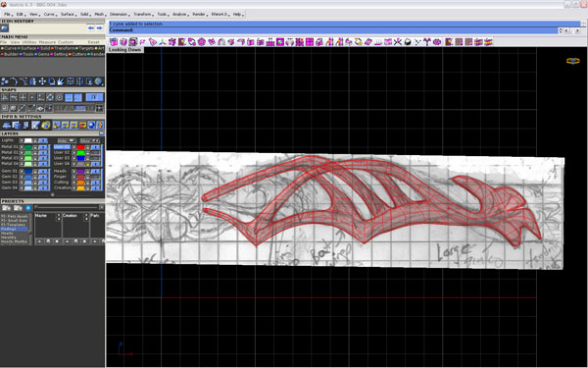Go back with Icon History left arrow

coord(91,28)
